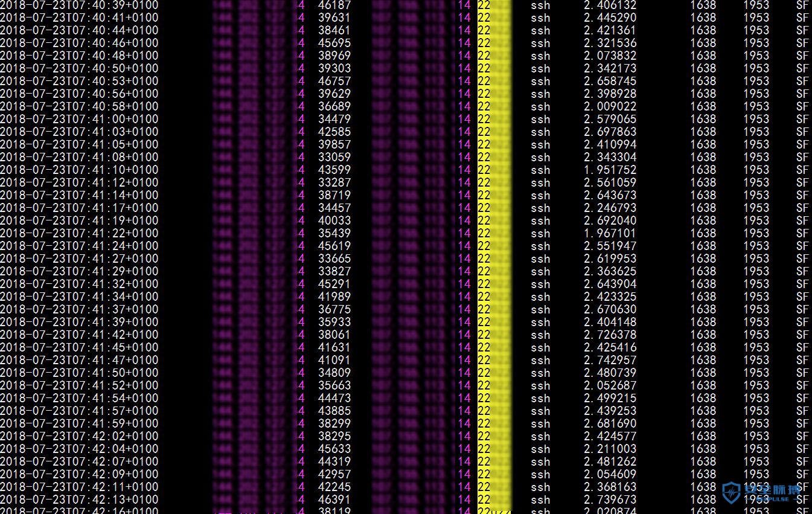
Task: Select timestamp 2018-07-23T07:41:50+0100
Action: click(x=79, y=373)
